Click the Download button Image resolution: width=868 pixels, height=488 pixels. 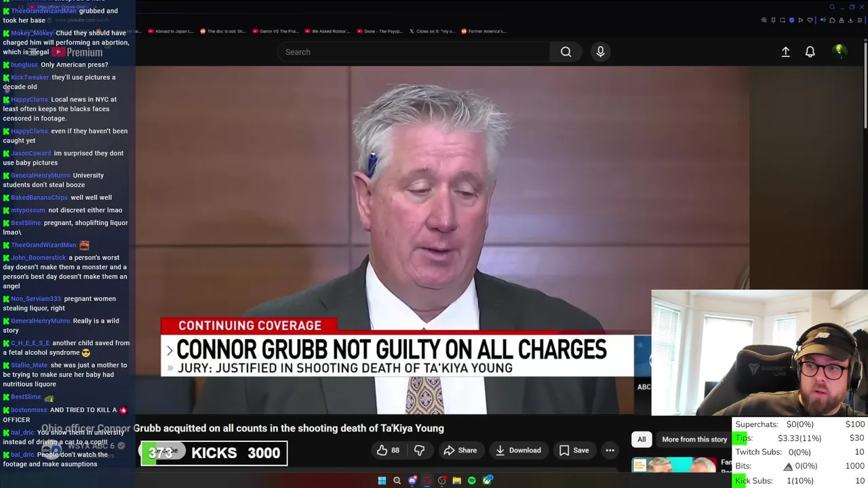(518, 450)
